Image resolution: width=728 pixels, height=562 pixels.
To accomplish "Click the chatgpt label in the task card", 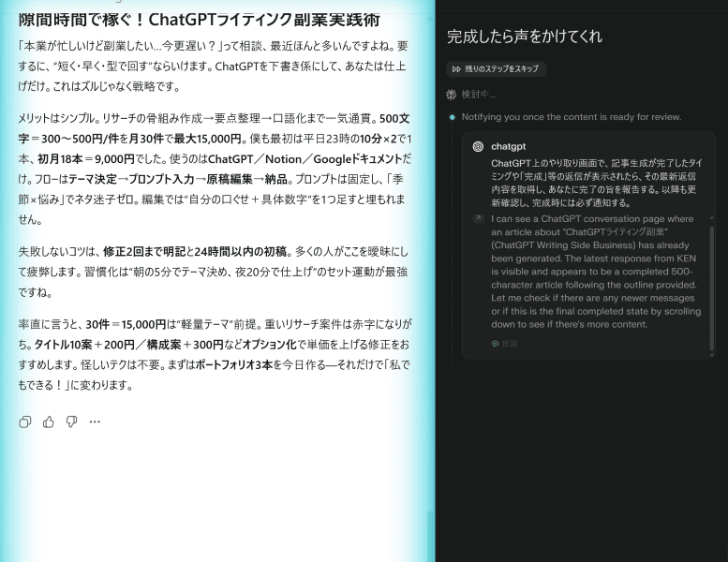I will coord(509,147).
